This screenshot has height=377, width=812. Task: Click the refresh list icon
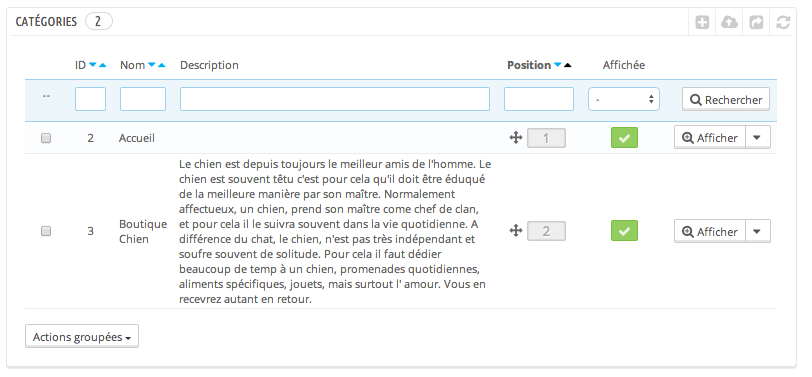[x=783, y=22]
